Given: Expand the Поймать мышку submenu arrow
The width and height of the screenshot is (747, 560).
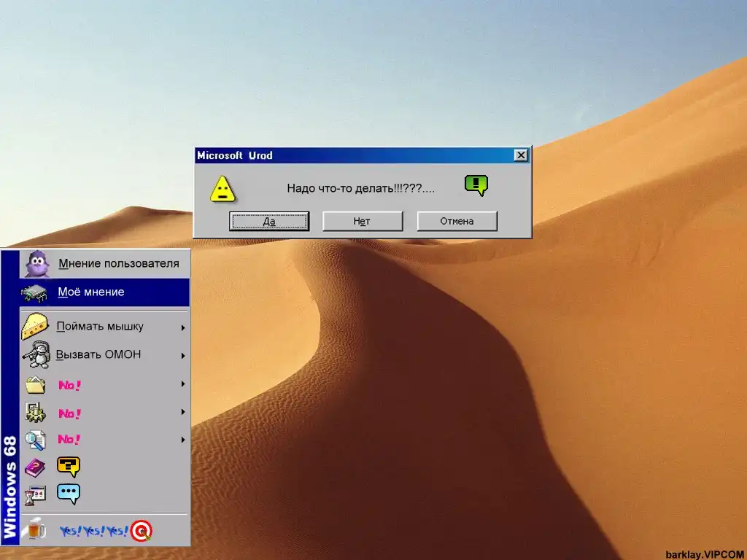Looking at the screenshot, I should point(183,327).
